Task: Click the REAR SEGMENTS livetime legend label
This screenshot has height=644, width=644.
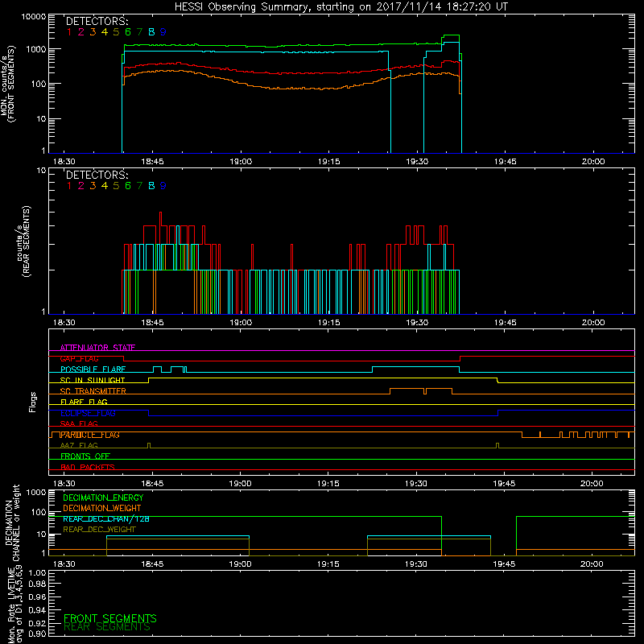Action: [107, 627]
